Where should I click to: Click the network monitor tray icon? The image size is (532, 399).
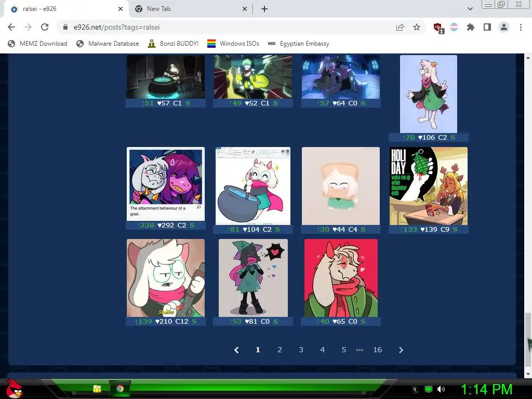(x=429, y=389)
